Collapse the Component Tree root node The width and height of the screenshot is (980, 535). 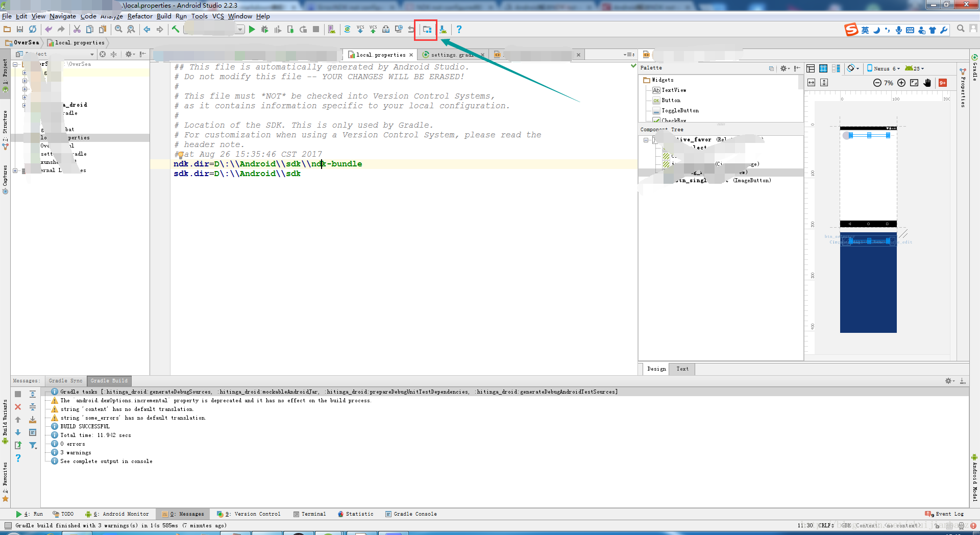point(646,140)
